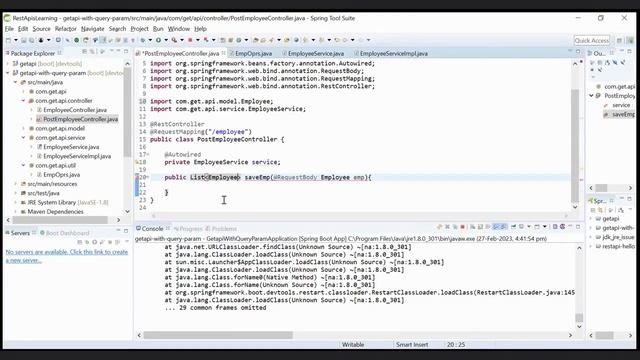
Task: Minimize the Console view
Action: click(570, 227)
